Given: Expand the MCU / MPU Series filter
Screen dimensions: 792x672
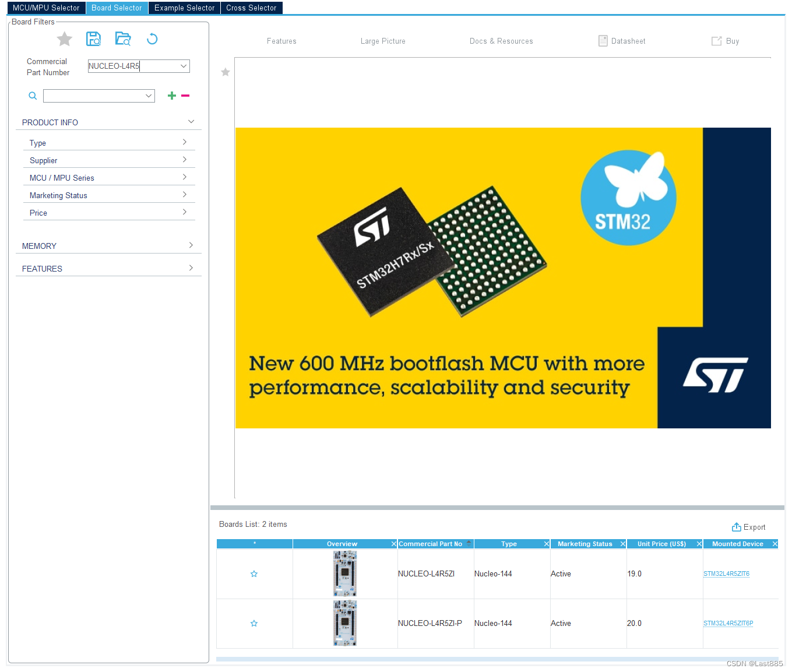Looking at the screenshot, I should [x=185, y=177].
